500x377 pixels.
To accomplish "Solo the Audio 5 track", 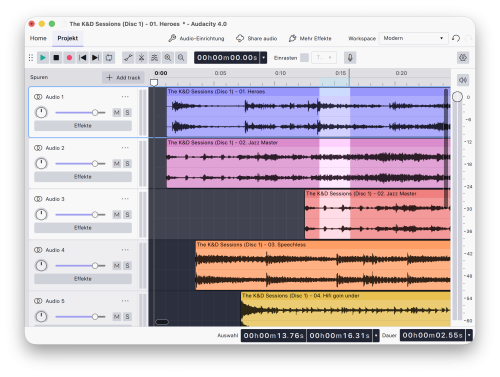I will [x=127, y=317].
